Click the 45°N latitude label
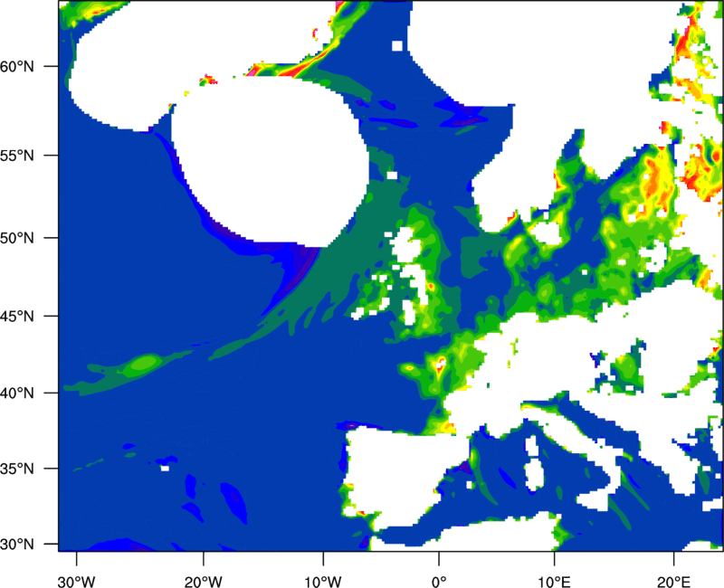Image resolution: width=724 pixels, height=588 pixels. [17, 316]
